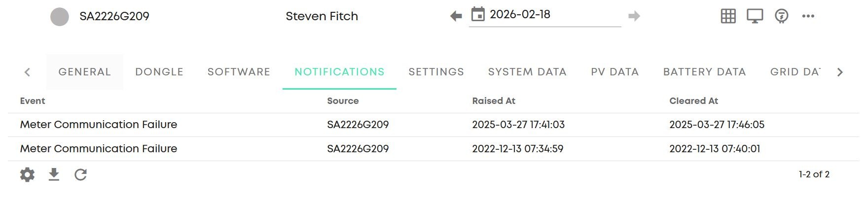This screenshot has height=202, width=868.
Task: Sort by the Raised At column header
Action: click(494, 101)
